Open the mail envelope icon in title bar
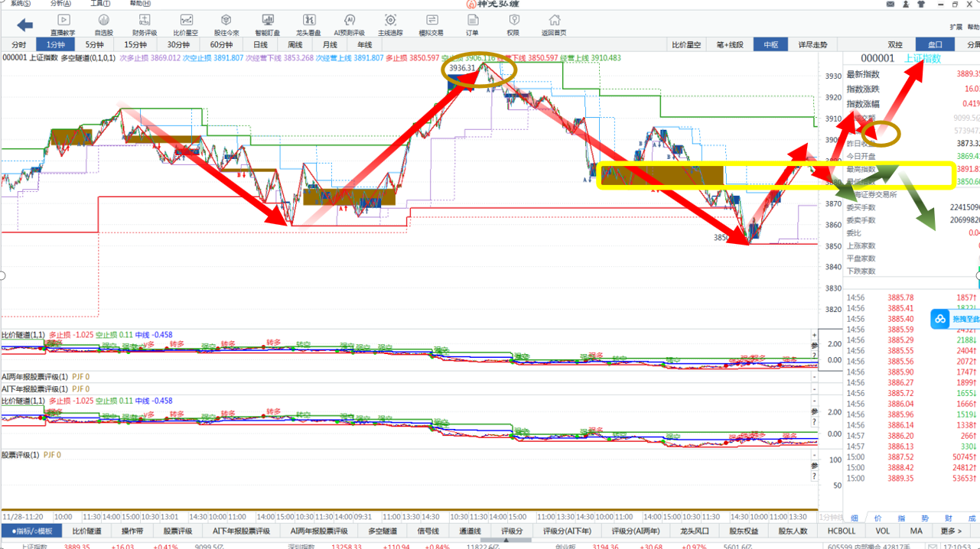Screen dimensions: 980x549 tap(890, 4)
